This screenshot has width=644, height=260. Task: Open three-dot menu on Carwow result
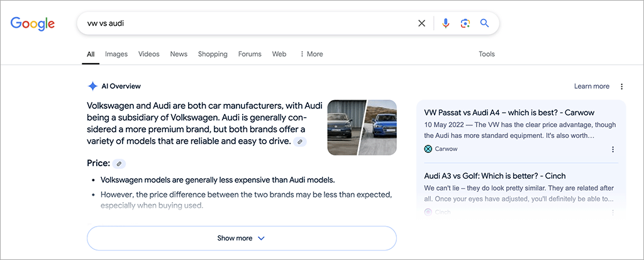[613, 149]
